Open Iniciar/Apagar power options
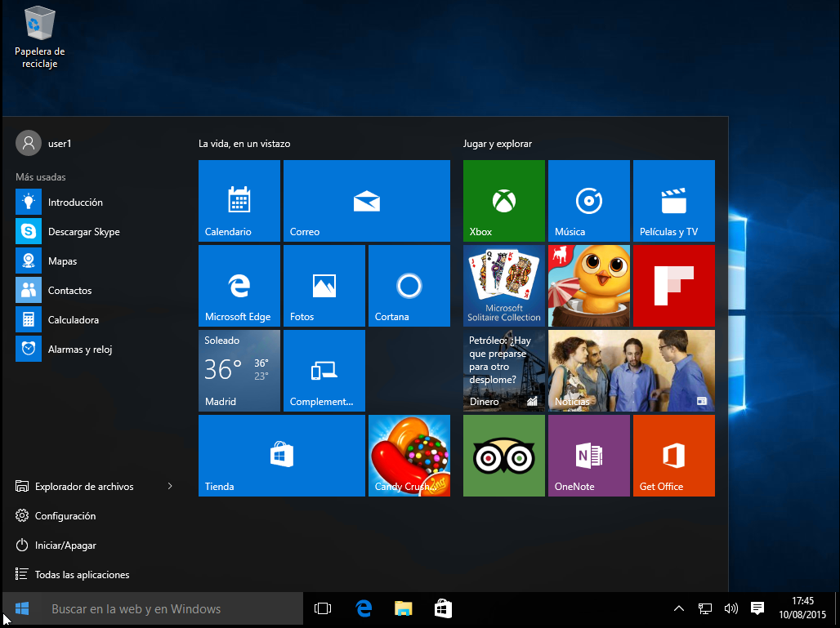The height and width of the screenshot is (628, 840). click(65, 546)
